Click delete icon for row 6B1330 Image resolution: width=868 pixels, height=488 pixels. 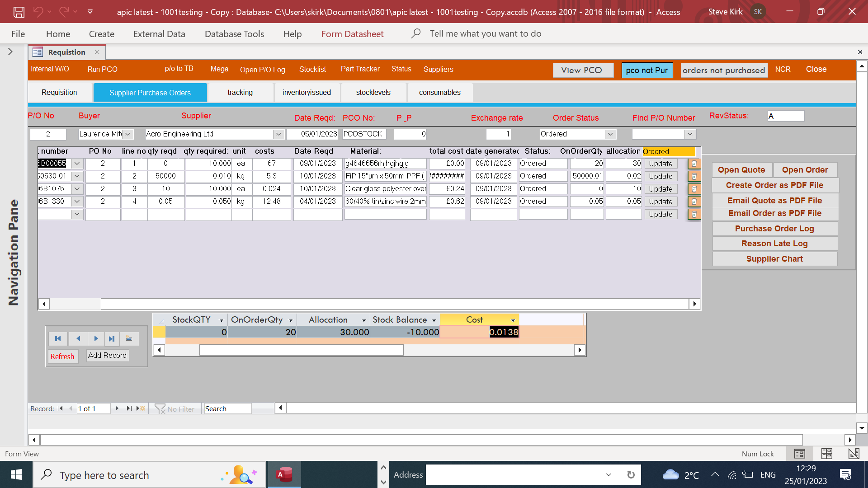point(694,202)
